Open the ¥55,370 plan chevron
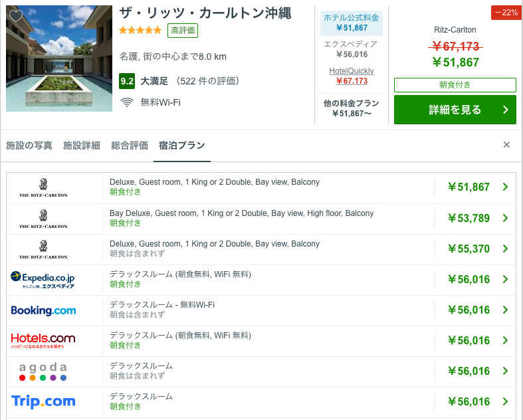Screen dimensions: 523x420 coord(505,249)
